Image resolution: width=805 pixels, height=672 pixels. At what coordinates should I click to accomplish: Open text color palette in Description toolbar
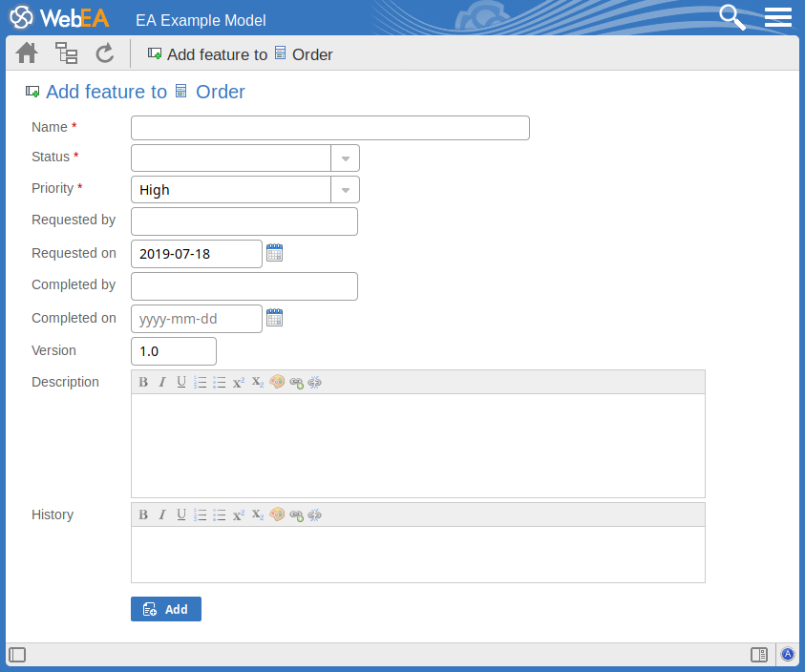(277, 382)
